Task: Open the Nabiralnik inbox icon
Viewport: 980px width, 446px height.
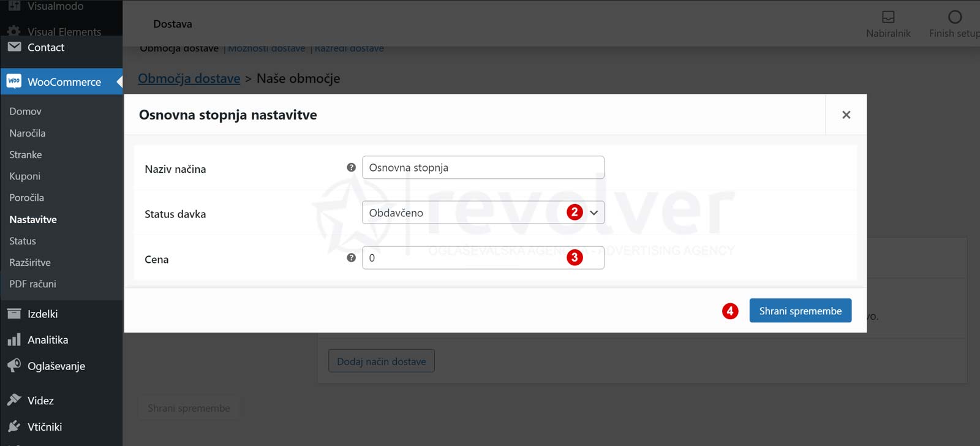Action: (888, 17)
